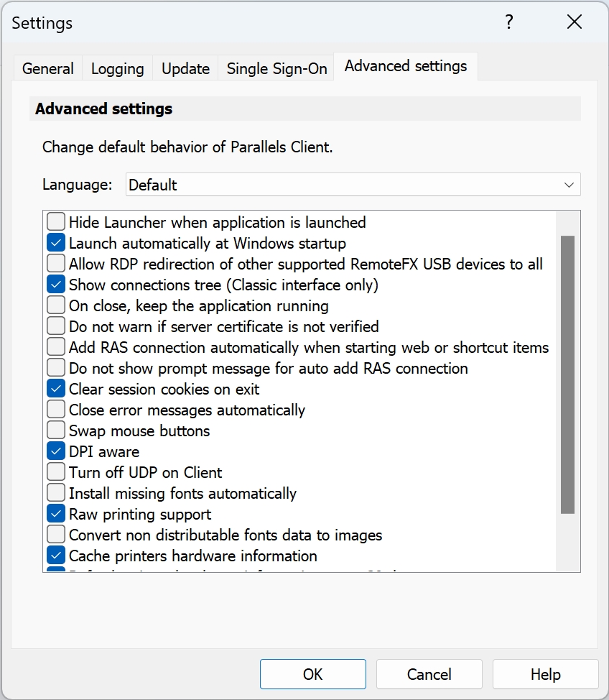Enable Swap mouse buttons checkbox

[56, 430]
